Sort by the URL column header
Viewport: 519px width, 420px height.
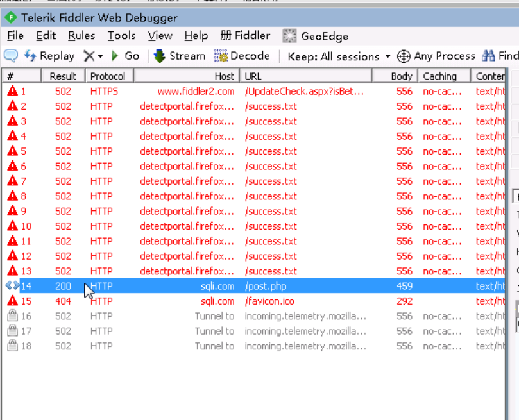(x=306, y=76)
